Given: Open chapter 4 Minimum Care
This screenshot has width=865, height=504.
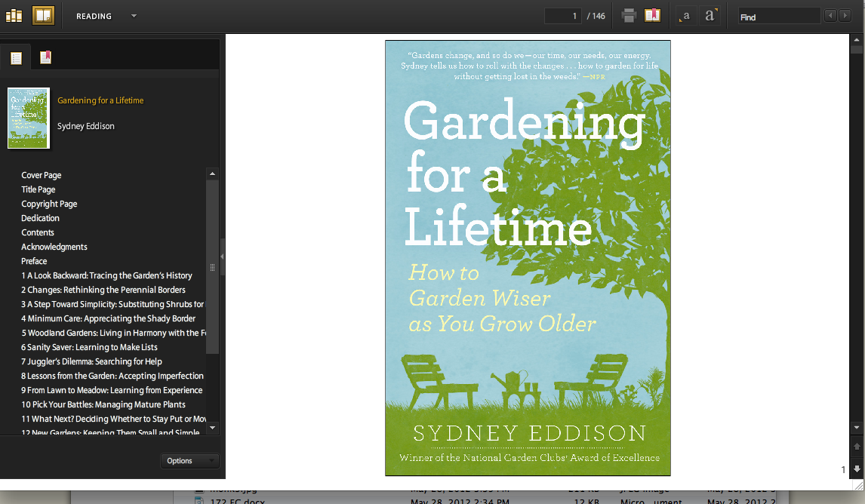Looking at the screenshot, I should (x=108, y=318).
